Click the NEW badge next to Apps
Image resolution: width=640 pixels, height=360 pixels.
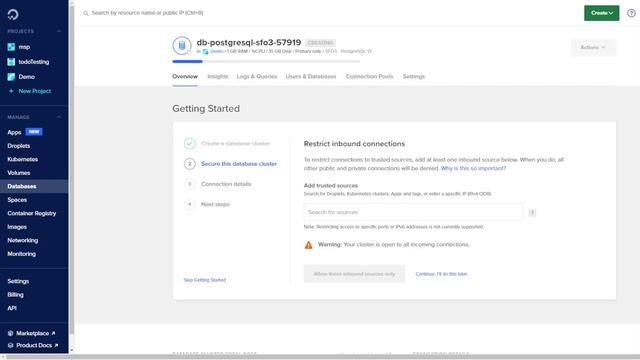point(34,132)
